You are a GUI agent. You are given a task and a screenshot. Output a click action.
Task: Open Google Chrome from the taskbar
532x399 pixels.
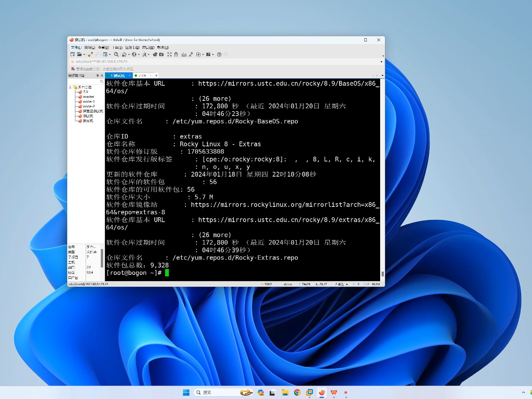pos(297,392)
